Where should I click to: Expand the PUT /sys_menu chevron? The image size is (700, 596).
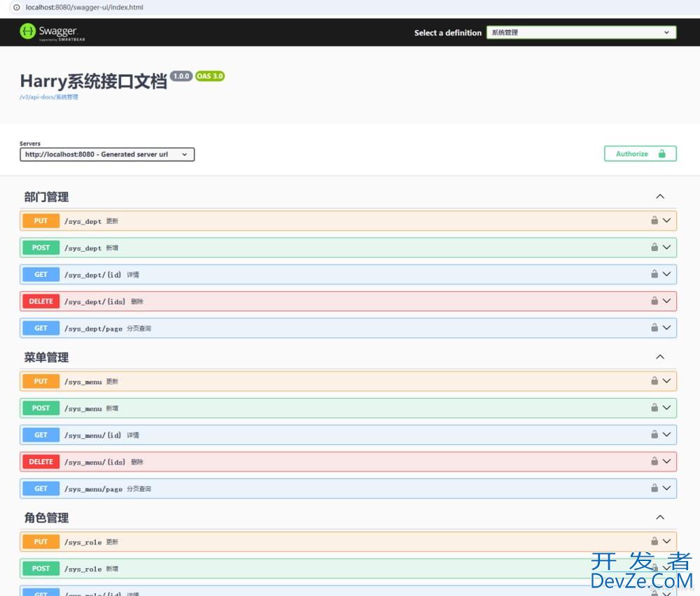pyautogui.click(x=666, y=381)
